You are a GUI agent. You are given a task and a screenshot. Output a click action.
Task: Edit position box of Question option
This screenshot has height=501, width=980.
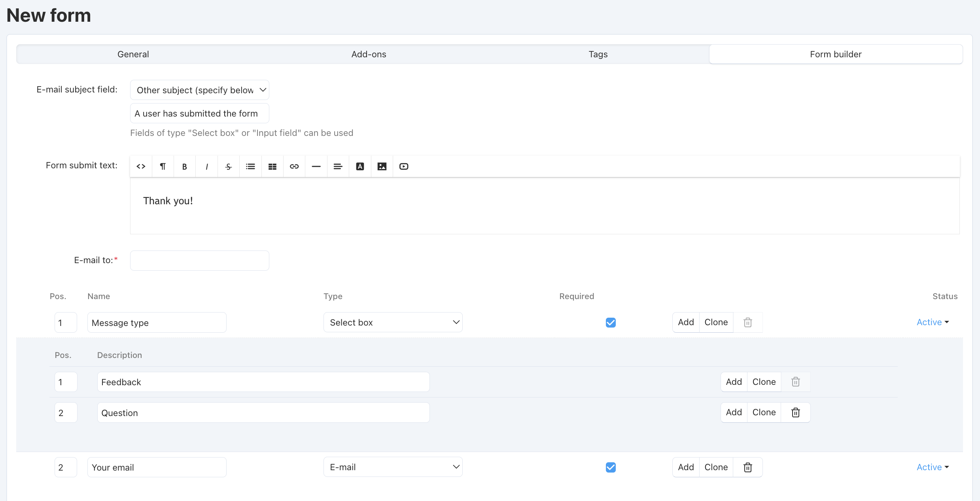point(66,412)
